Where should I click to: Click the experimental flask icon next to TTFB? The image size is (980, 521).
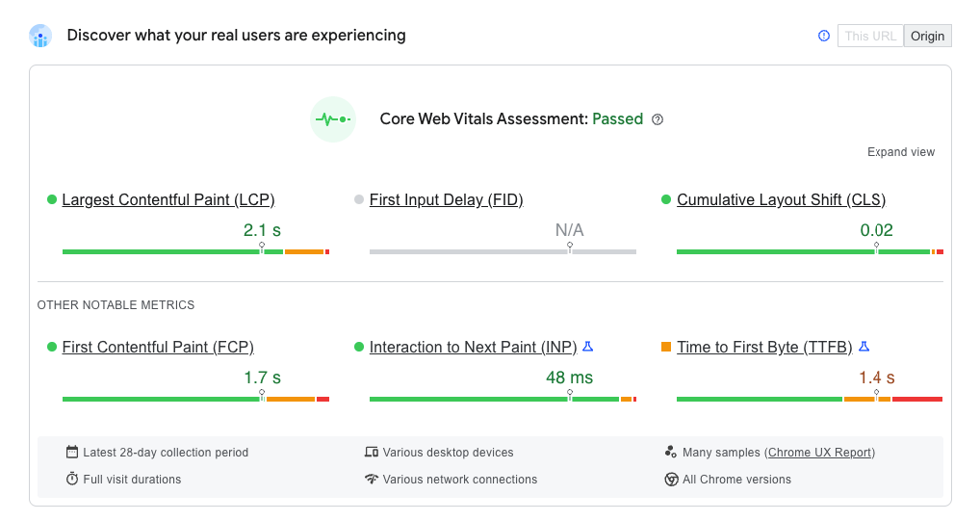click(x=864, y=346)
